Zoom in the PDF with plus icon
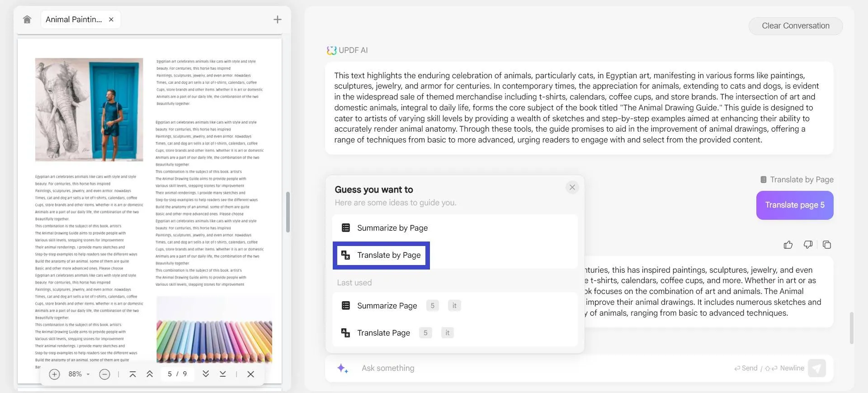The image size is (868, 393). (54, 374)
